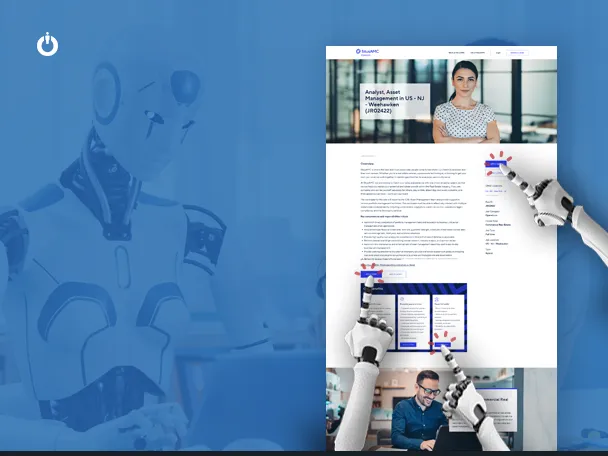Click icon atop the middle benefits card

point(402,299)
